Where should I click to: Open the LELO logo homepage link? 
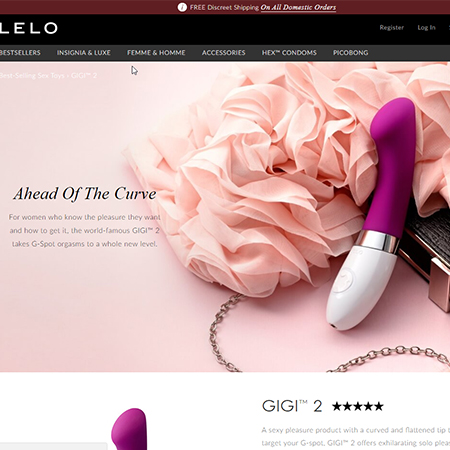point(29,28)
